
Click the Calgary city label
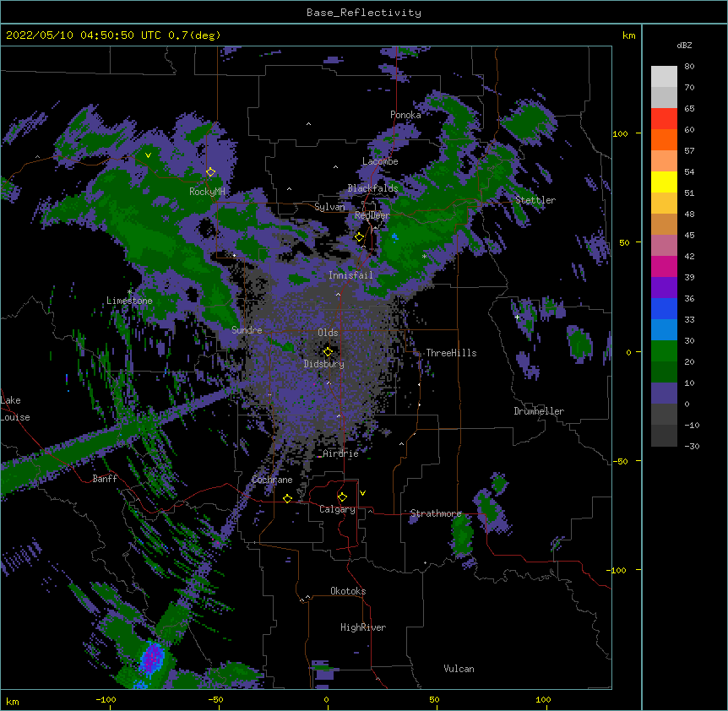(337, 509)
